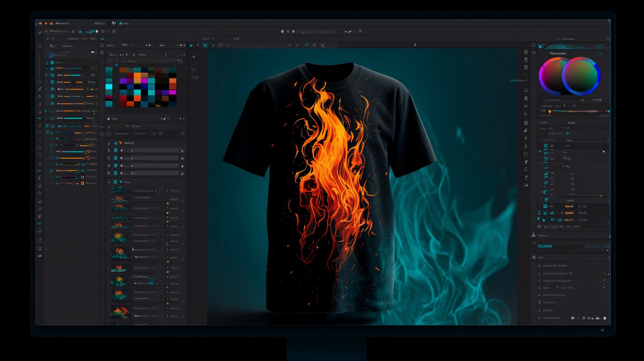Click the small orange square icon at bottom of left layer list

pos(82,183)
